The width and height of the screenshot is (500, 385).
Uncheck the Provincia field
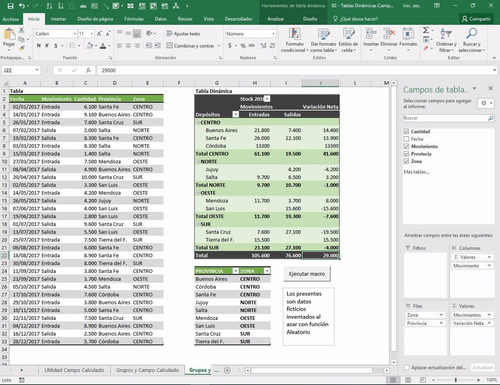[406, 154]
